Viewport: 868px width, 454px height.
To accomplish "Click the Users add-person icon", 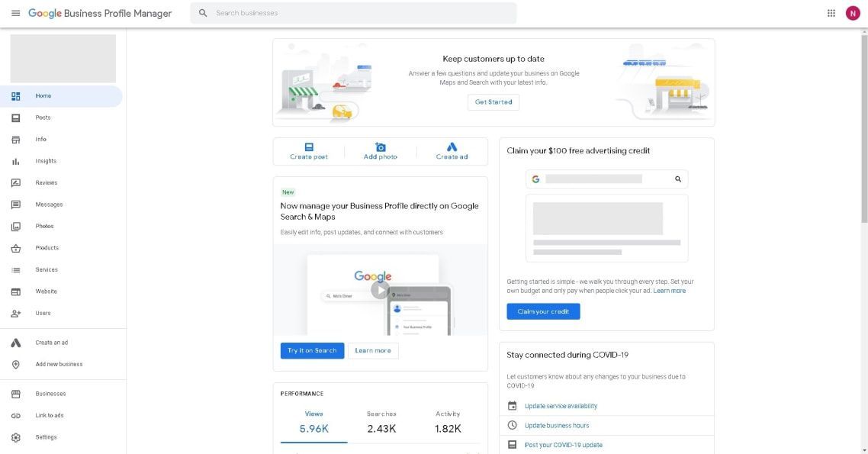I will [x=15, y=314].
